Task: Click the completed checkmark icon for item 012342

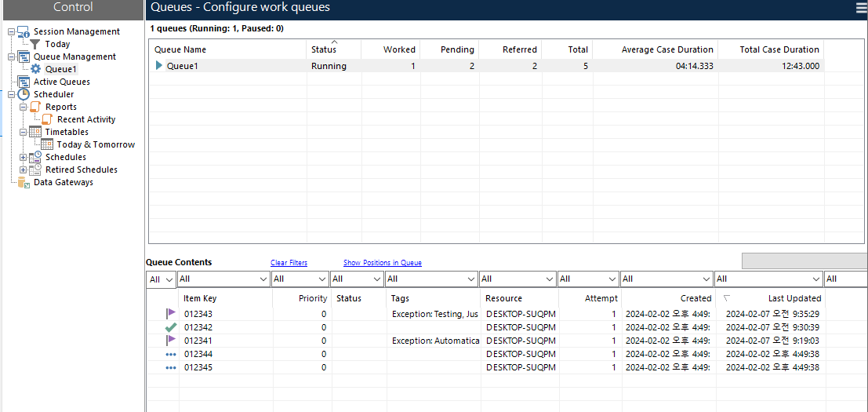Action: point(170,327)
